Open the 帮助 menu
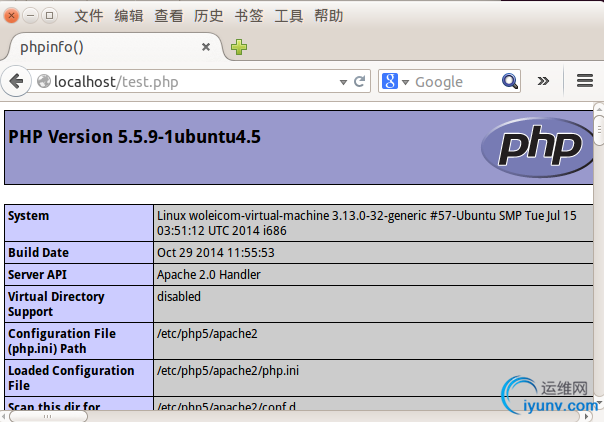604x422 pixels. pos(329,16)
